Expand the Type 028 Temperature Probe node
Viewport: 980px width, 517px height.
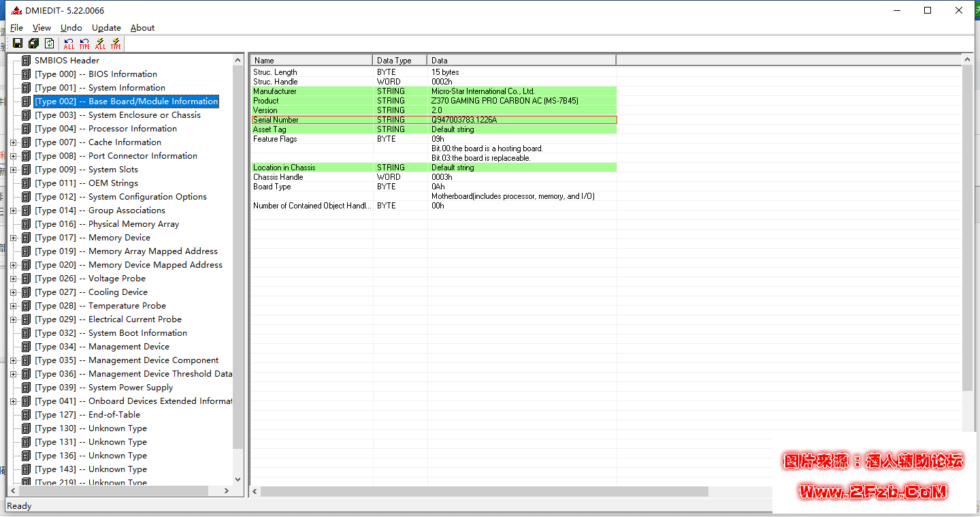pyautogui.click(x=14, y=306)
